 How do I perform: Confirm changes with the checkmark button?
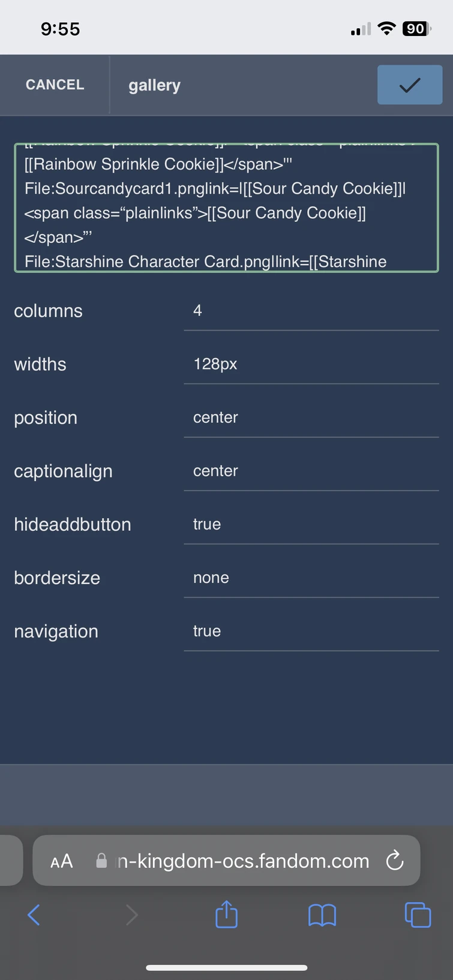(410, 85)
